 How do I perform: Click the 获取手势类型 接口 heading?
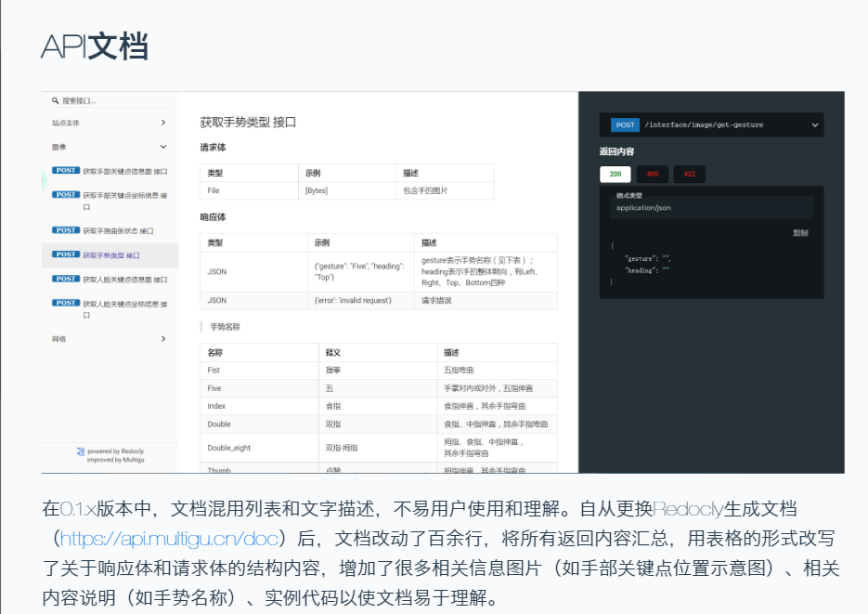248,123
